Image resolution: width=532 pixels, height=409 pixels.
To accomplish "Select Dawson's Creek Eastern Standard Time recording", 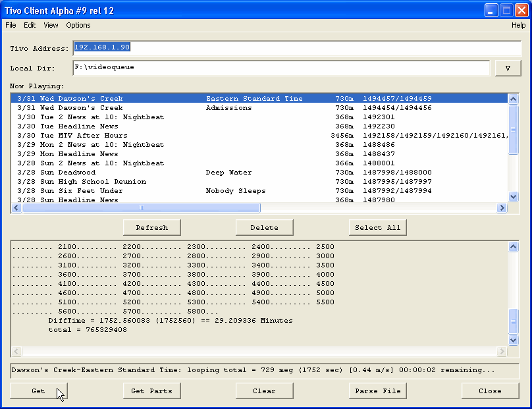I will tap(259, 98).
